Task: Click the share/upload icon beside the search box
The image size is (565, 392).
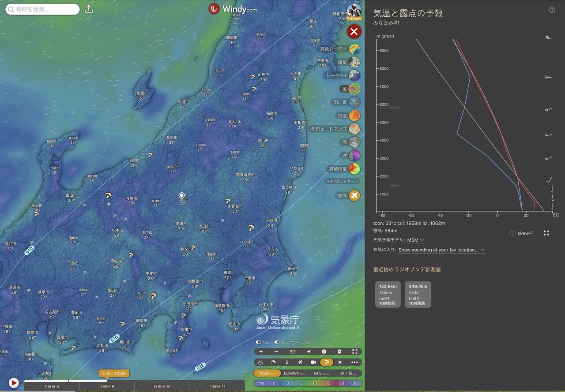Action: tap(89, 9)
